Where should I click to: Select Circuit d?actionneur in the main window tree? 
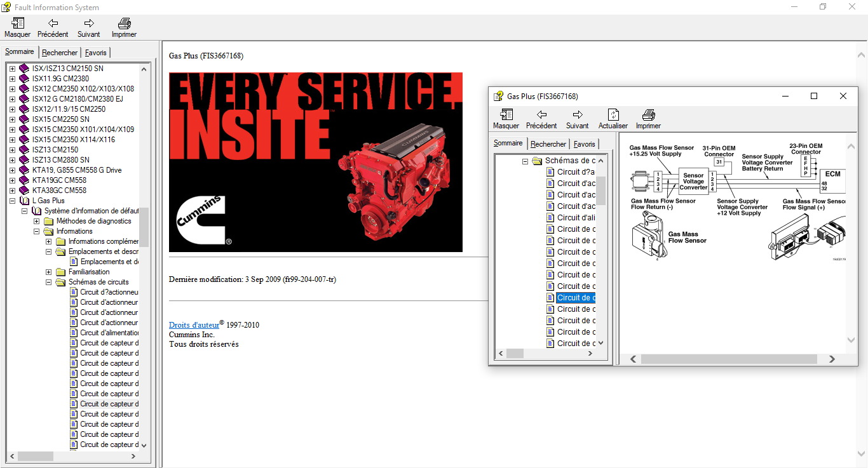point(109,292)
